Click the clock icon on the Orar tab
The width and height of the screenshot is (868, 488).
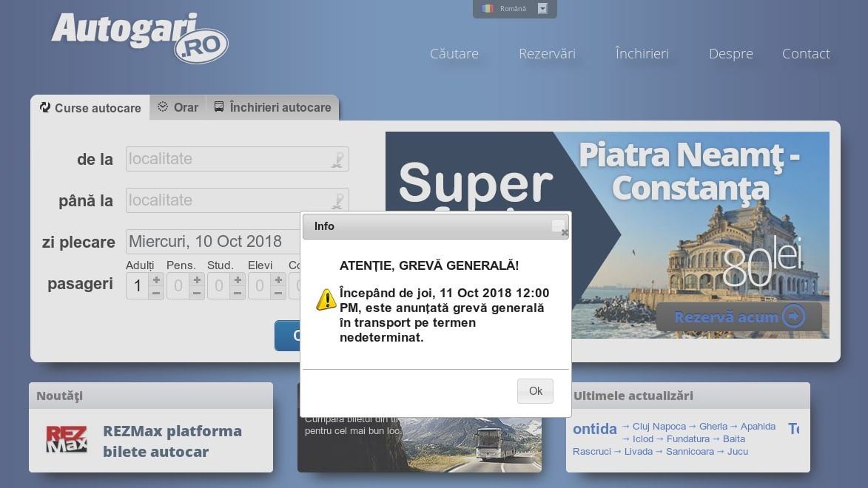pos(163,107)
